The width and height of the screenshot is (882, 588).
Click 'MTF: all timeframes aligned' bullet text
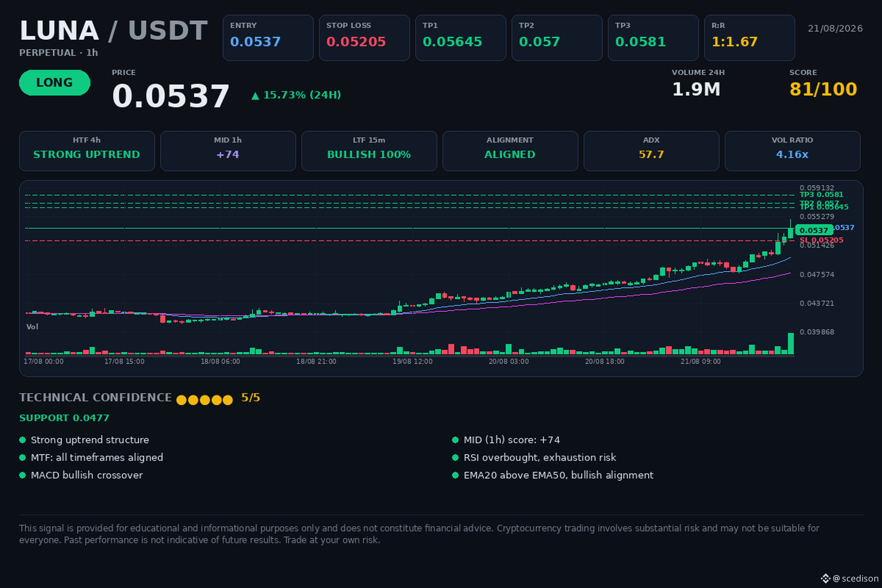(97, 458)
